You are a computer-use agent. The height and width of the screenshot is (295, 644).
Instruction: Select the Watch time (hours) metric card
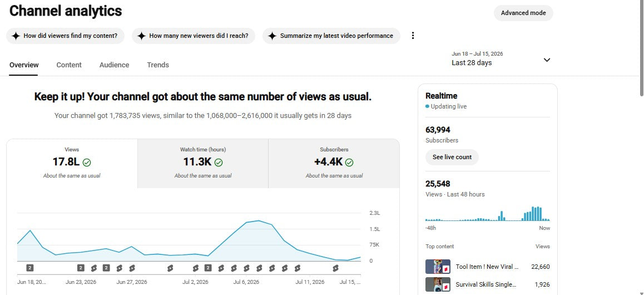(203, 164)
